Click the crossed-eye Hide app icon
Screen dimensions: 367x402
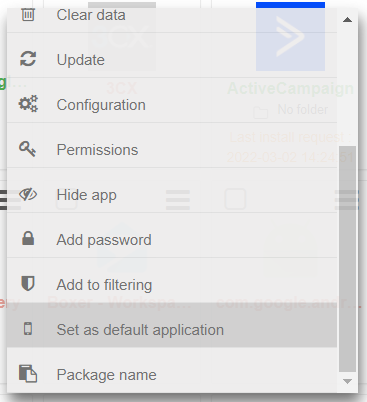pos(28,194)
